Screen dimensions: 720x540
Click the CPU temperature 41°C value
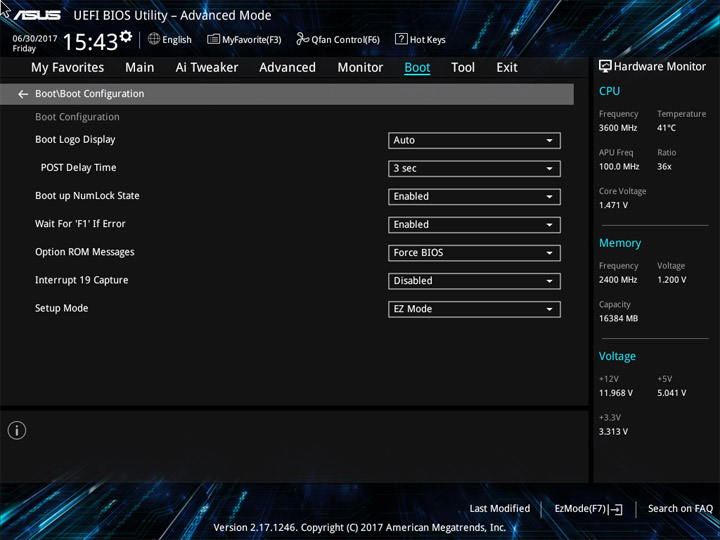tap(666, 128)
